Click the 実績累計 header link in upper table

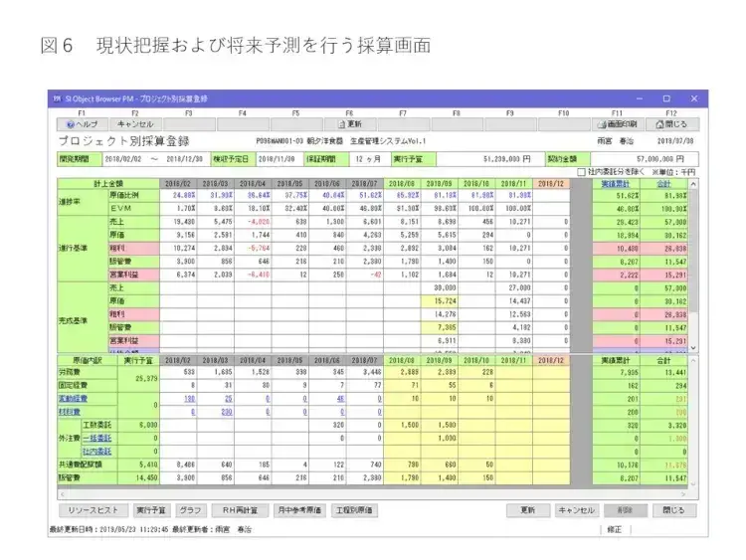coord(616,184)
